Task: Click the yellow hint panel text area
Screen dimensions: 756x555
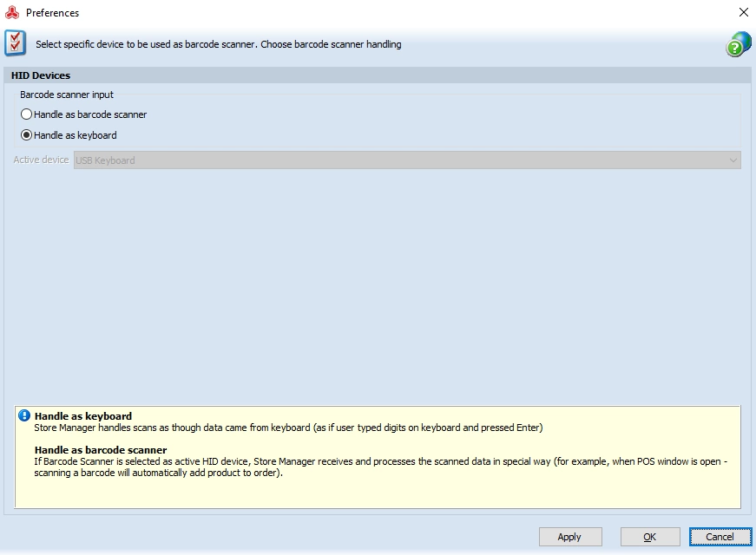Action: 378,457
